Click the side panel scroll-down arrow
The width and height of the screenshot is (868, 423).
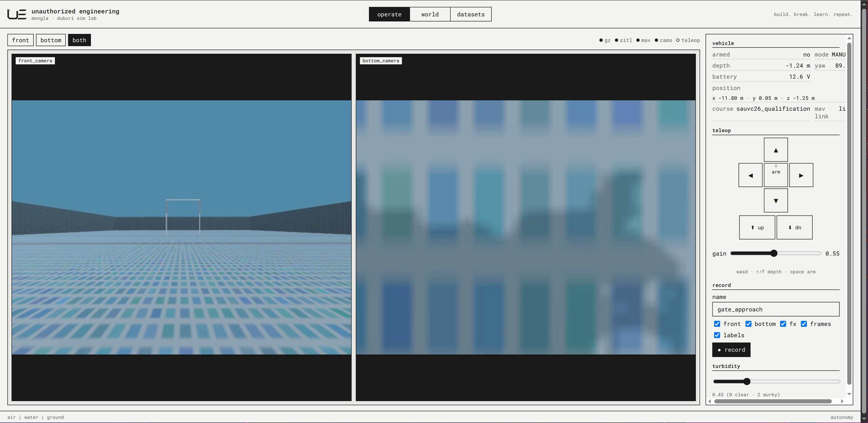[849, 394]
